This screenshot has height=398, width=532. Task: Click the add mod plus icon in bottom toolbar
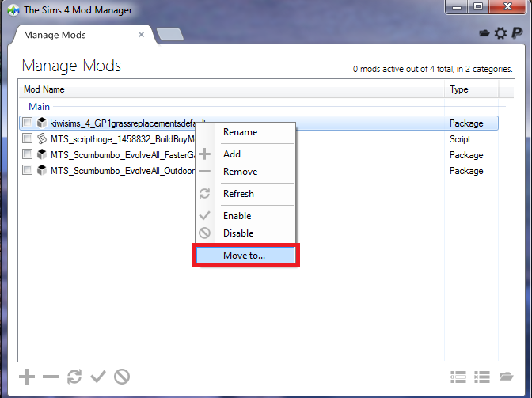point(27,377)
